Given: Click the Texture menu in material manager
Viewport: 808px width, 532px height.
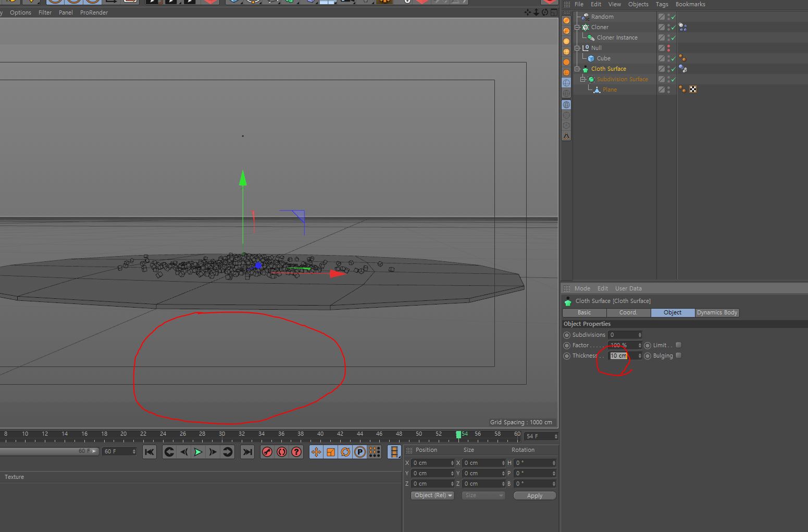Looking at the screenshot, I should pyautogui.click(x=14, y=477).
